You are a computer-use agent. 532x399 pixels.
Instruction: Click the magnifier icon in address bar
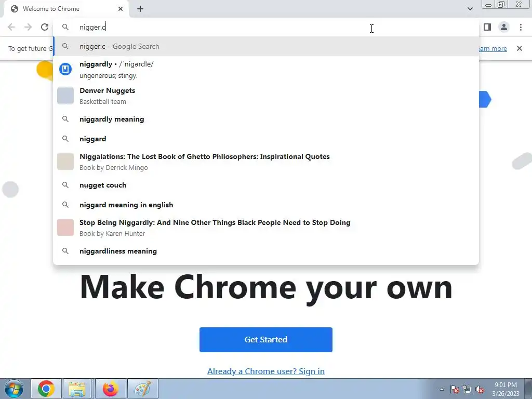pos(65,27)
